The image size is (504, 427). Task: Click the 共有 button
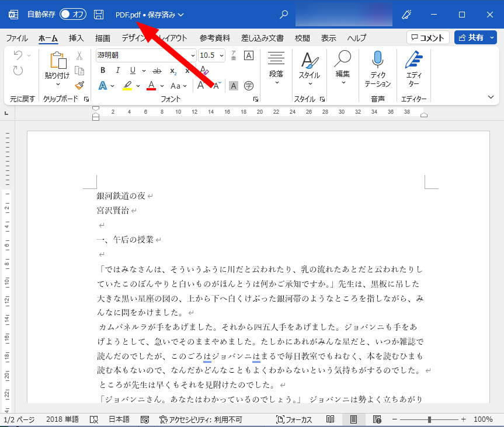pos(471,37)
